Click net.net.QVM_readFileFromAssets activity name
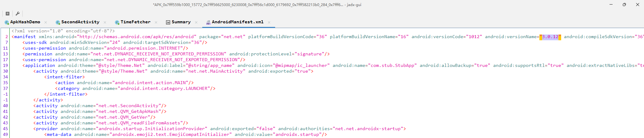This screenshot has width=644, height=138. click(139, 123)
